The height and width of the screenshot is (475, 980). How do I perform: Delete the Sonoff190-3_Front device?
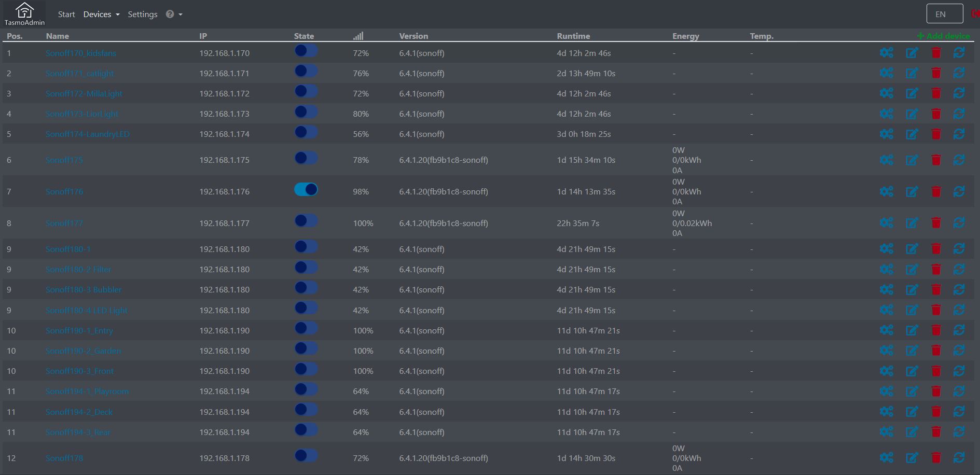(x=936, y=371)
